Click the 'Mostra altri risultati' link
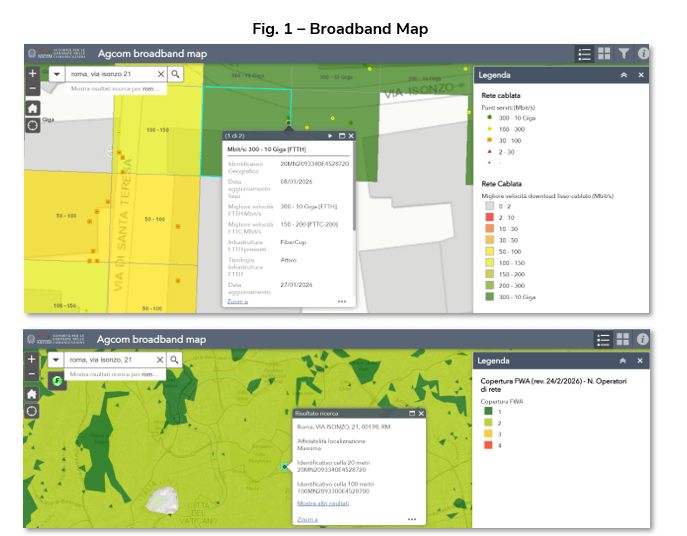 point(323,504)
